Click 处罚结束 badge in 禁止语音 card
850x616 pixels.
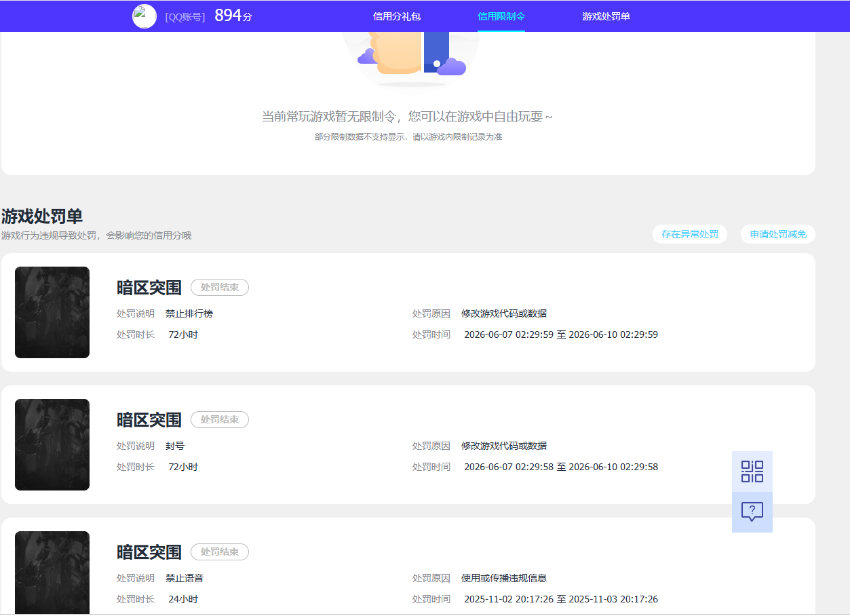pos(220,552)
